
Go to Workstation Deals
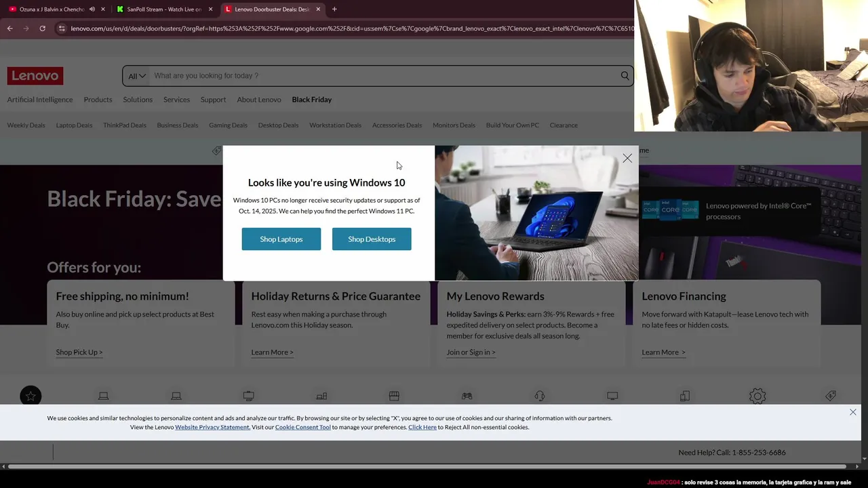(x=335, y=125)
